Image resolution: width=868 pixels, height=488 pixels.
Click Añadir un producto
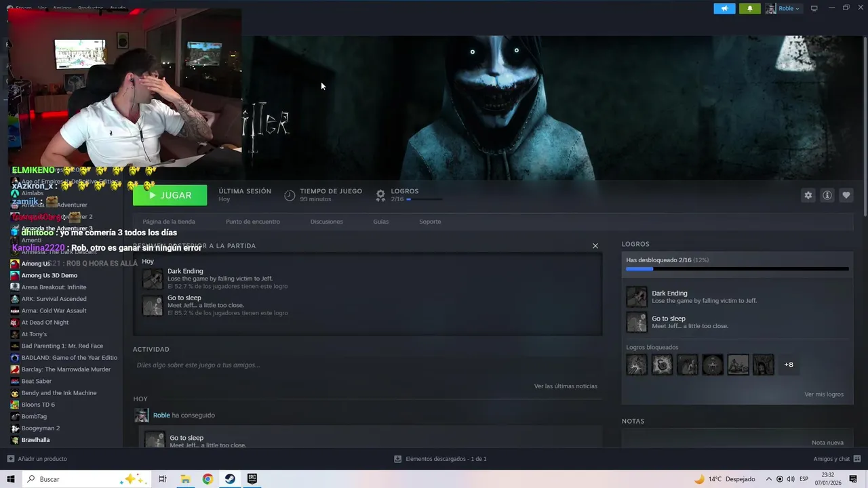click(x=37, y=459)
